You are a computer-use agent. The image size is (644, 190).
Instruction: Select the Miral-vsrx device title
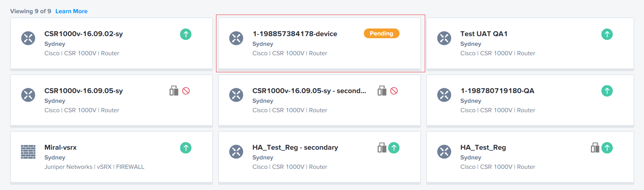click(x=60, y=147)
